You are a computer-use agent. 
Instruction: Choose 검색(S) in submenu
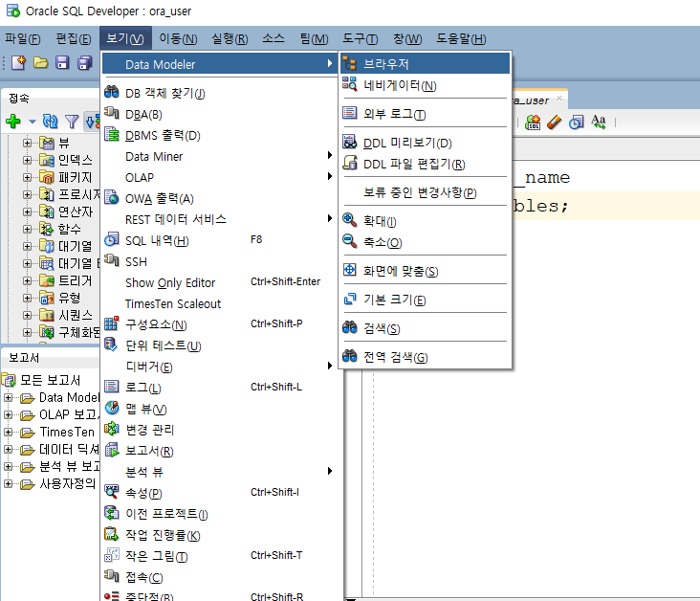(425, 328)
